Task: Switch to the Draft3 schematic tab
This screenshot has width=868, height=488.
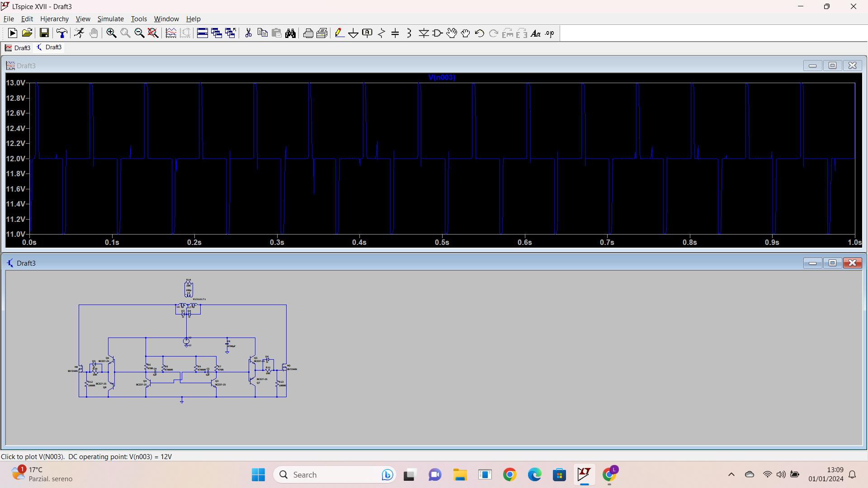Action: tap(50, 47)
